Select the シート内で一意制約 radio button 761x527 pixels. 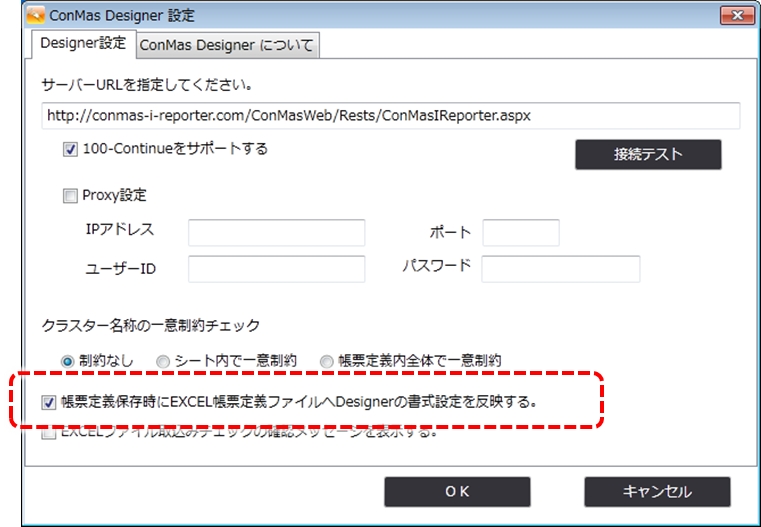pyautogui.click(x=163, y=362)
